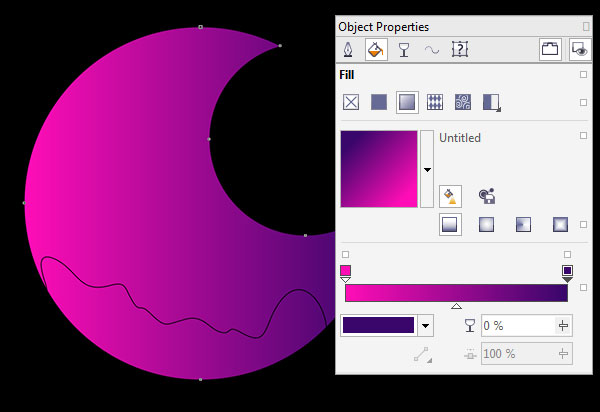Image resolution: width=600 pixels, height=412 pixels.
Task: Select Rectangular fountain fill type
Action: (561, 225)
